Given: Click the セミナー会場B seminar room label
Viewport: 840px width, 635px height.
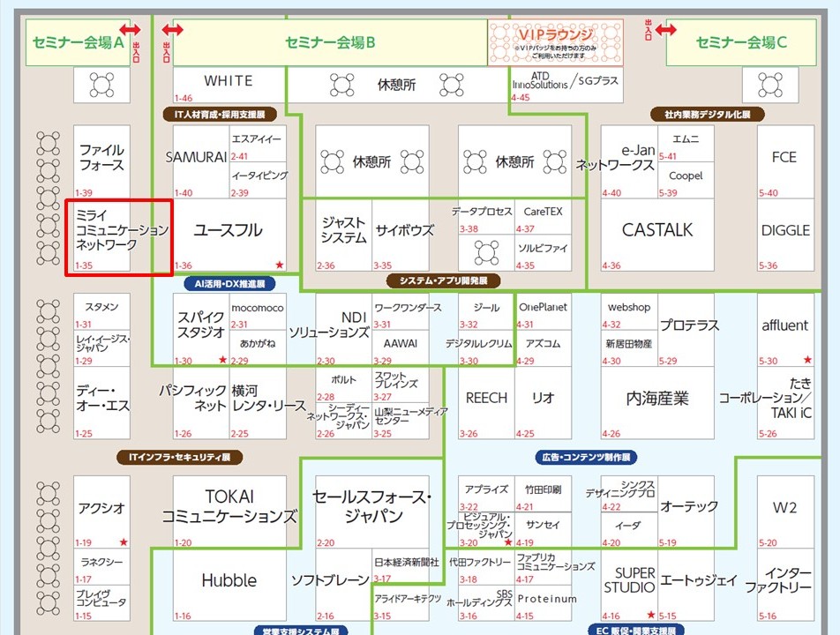Looking at the screenshot, I should (330, 43).
